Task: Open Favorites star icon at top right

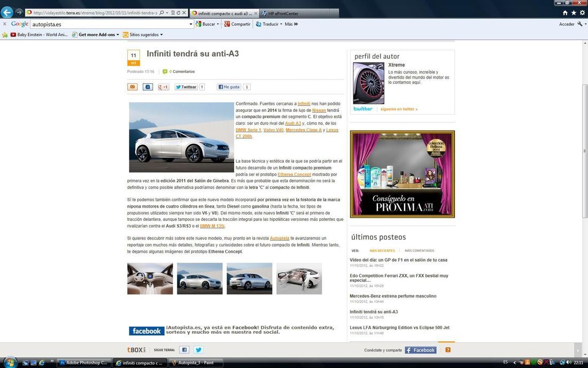Action: pyautogui.click(x=574, y=13)
